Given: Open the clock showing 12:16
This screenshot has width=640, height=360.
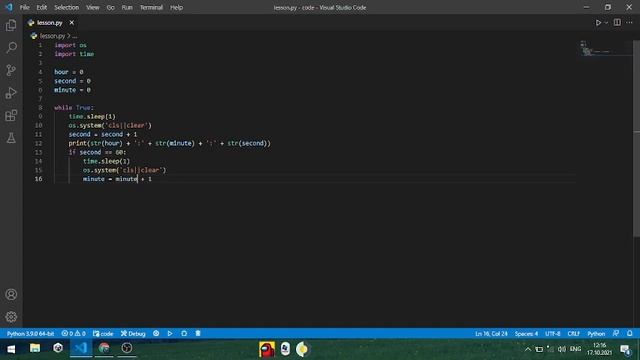Looking at the screenshot, I should tap(599, 349).
